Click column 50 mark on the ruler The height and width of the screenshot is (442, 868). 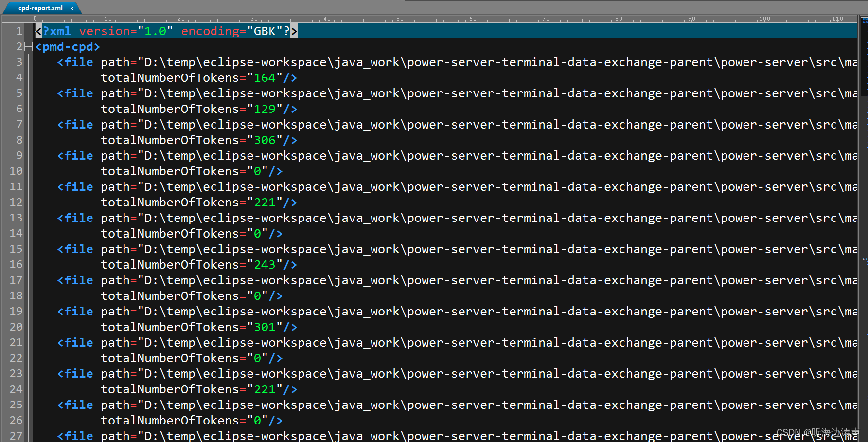pos(400,19)
